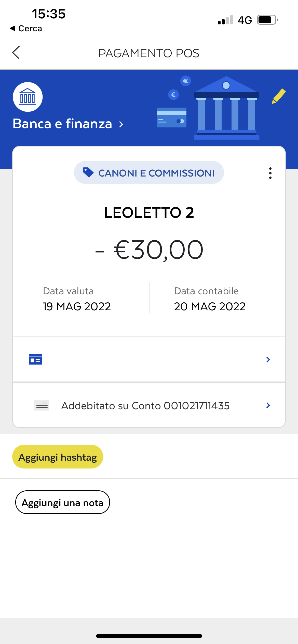Tap the Data valuta 19 MAG 2022
The height and width of the screenshot is (644, 298).
pos(77,299)
